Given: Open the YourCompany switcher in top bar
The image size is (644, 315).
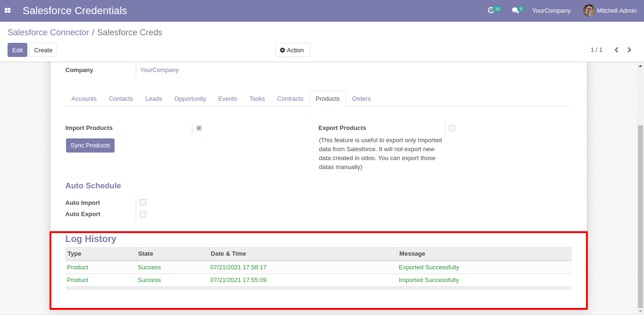Looking at the screenshot, I should [551, 10].
